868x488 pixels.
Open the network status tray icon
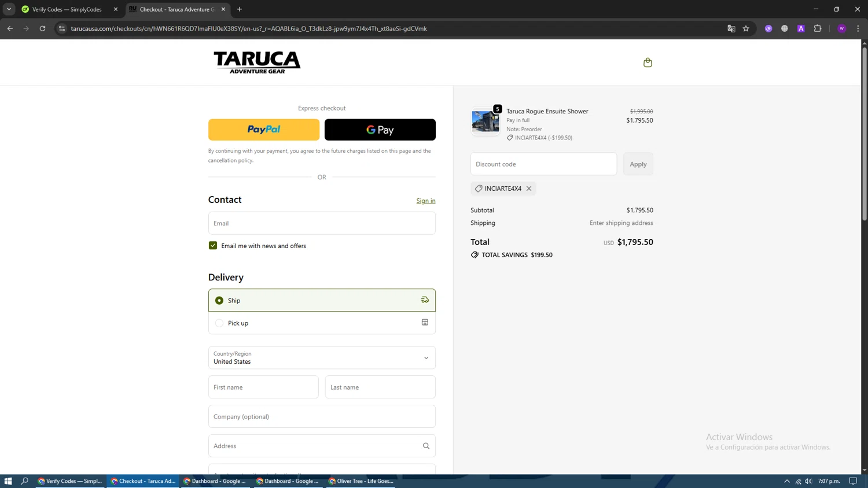tap(798, 481)
